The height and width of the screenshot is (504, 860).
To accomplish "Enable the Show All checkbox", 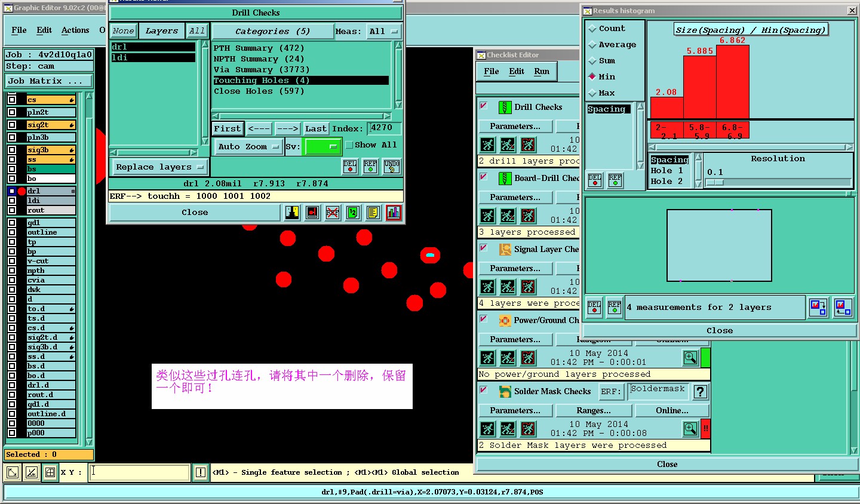I will [x=349, y=145].
